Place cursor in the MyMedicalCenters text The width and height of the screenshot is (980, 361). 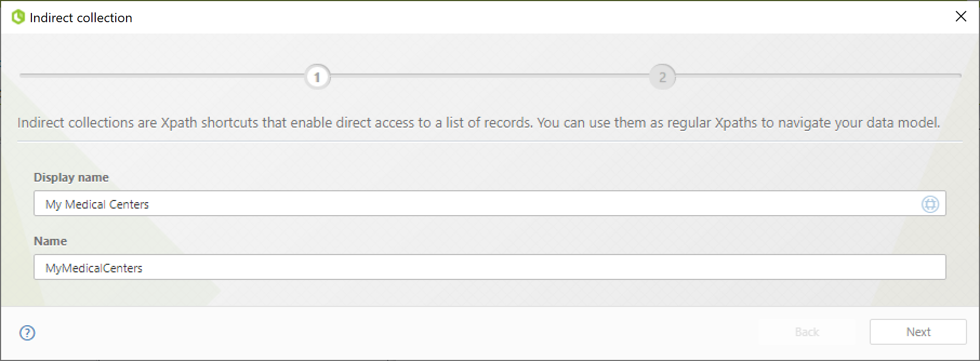pos(94,268)
